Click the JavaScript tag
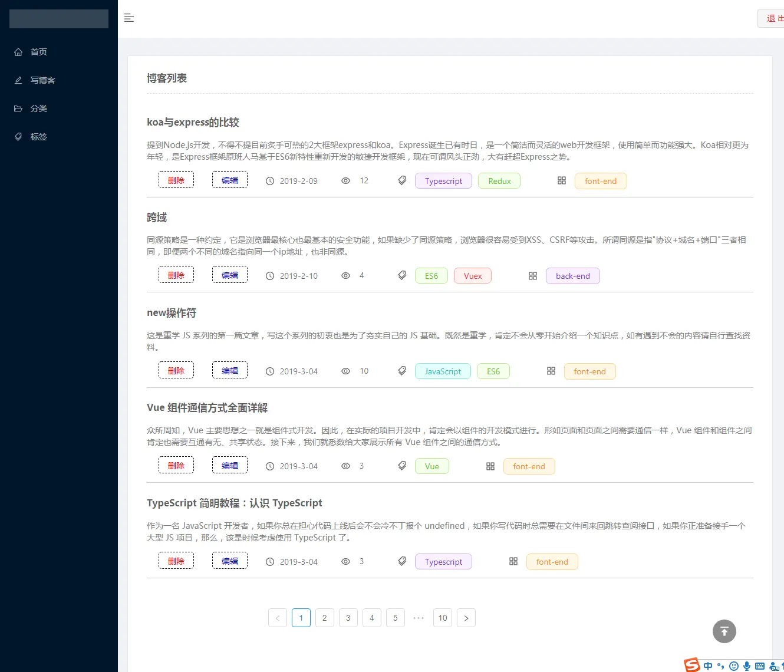The width and height of the screenshot is (784, 672). coord(443,371)
